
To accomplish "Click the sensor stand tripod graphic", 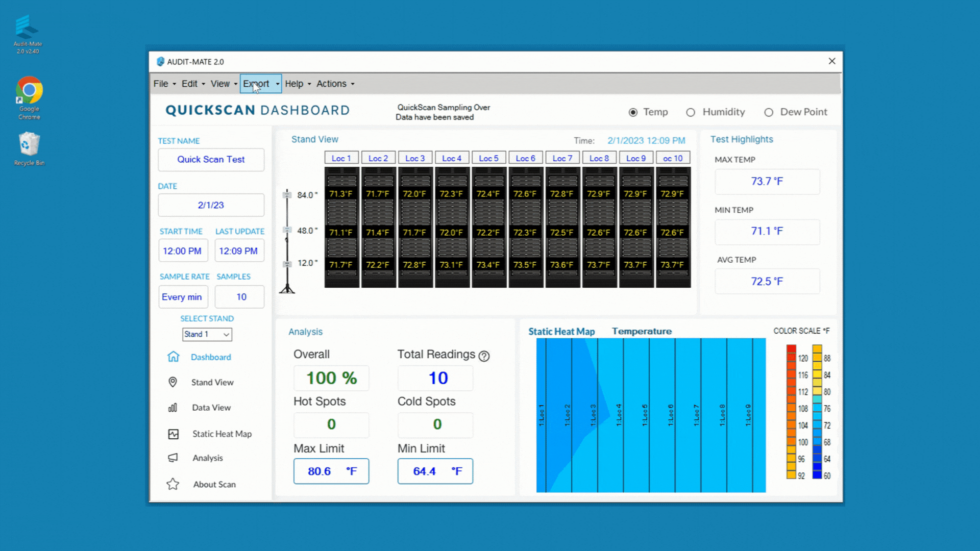I will (x=287, y=241).
